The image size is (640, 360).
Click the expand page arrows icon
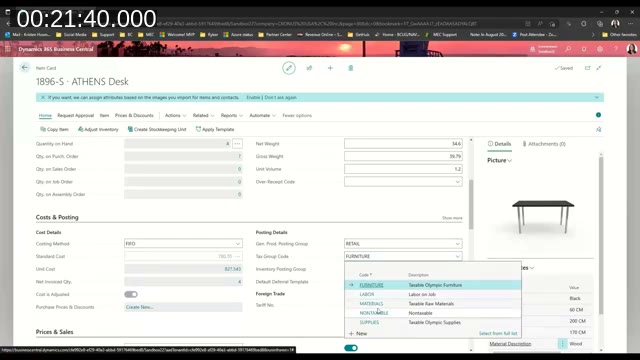click(599, 68)
